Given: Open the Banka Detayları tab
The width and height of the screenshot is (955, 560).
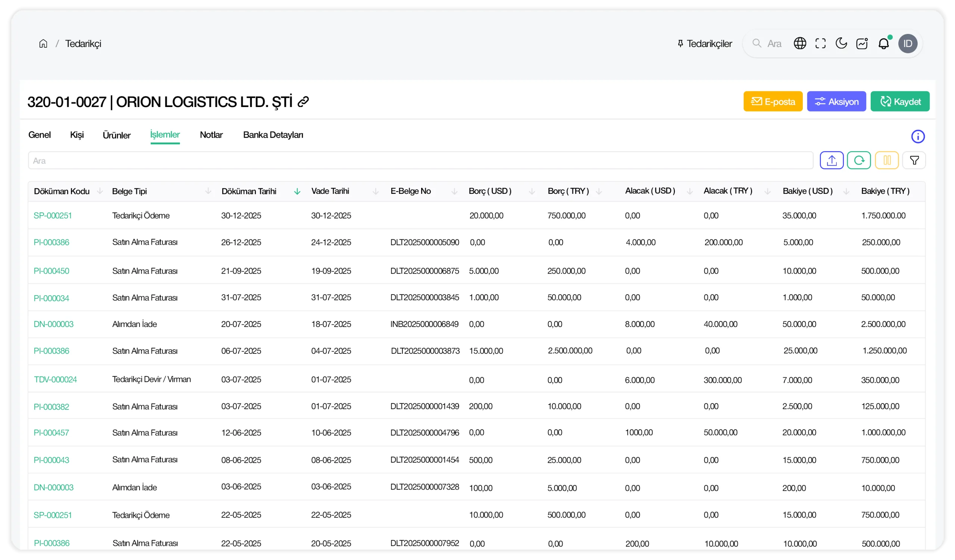Looking at the screenshot, I should pos(273,135).
